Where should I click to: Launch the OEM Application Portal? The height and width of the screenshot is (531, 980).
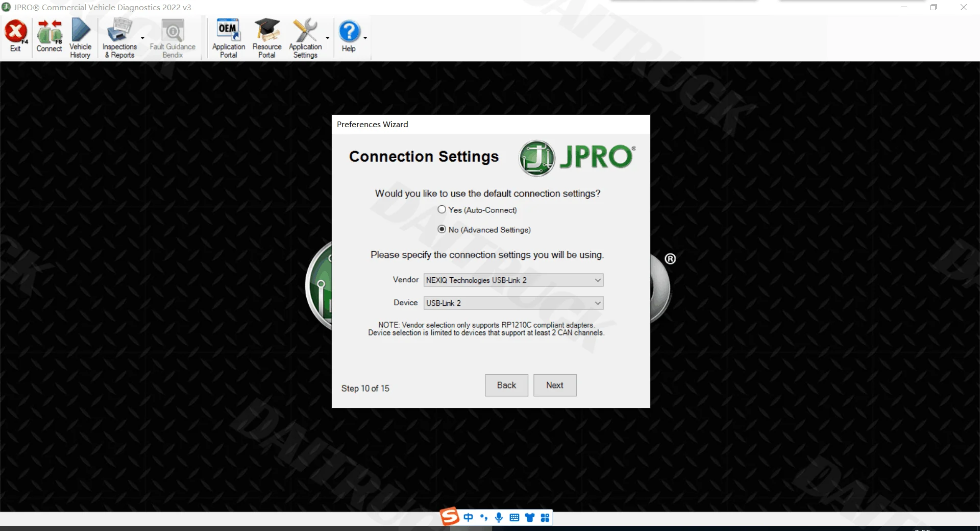(x=229, y=38)
